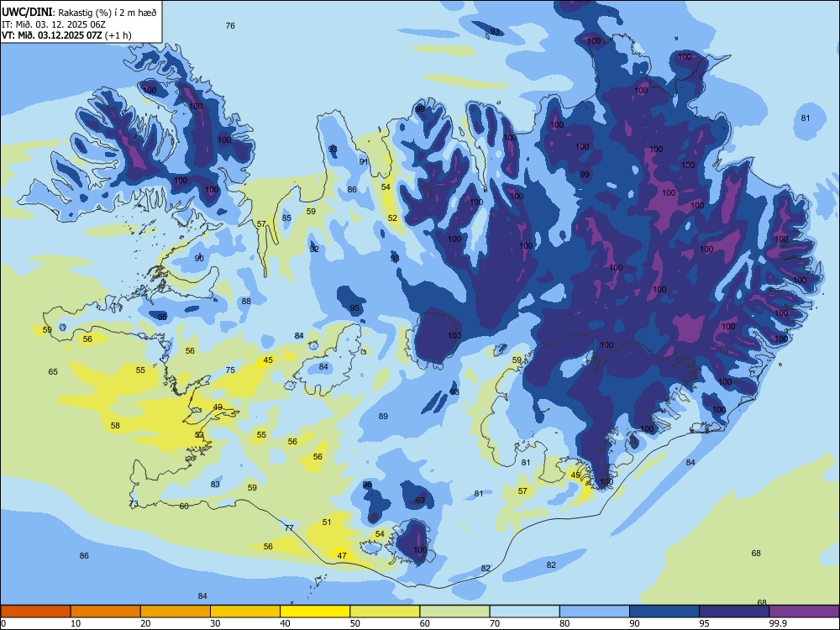Click the orange 10–20 legend swatch
Image resolution: width=840 pixels, height=630 pixels.
click(x=106, y=612)
